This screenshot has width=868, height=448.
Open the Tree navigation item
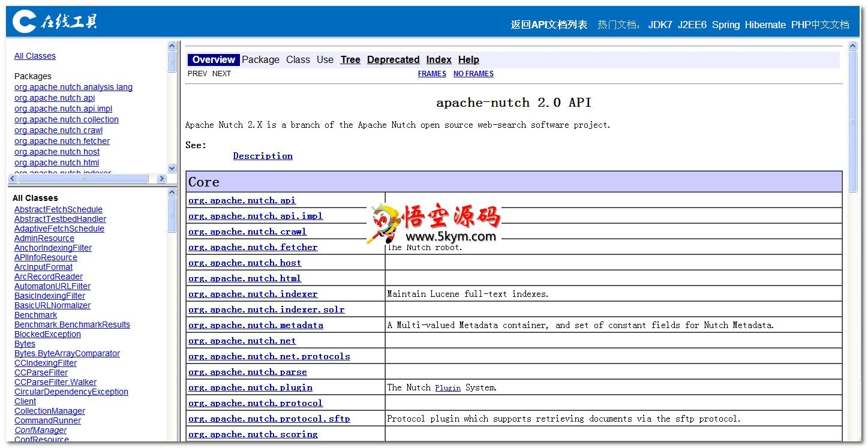tap(350, 59)
